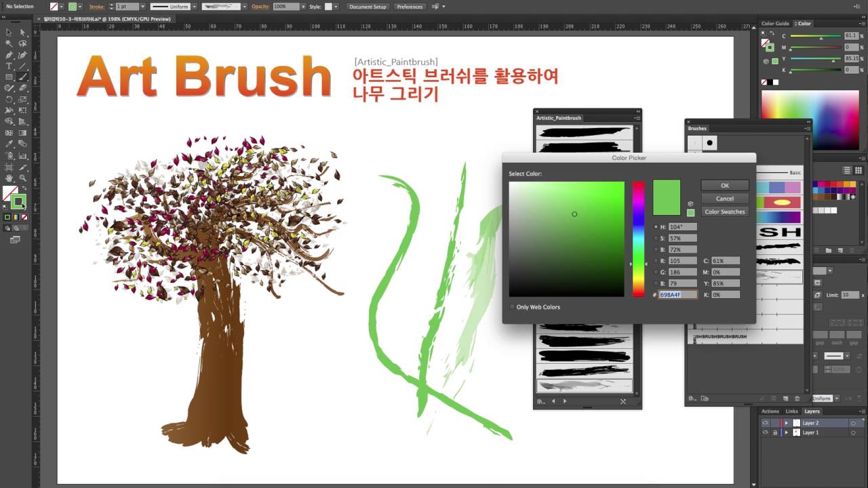868x488 pixels.
Task: Select the Lasso tool
Action: 22,43
